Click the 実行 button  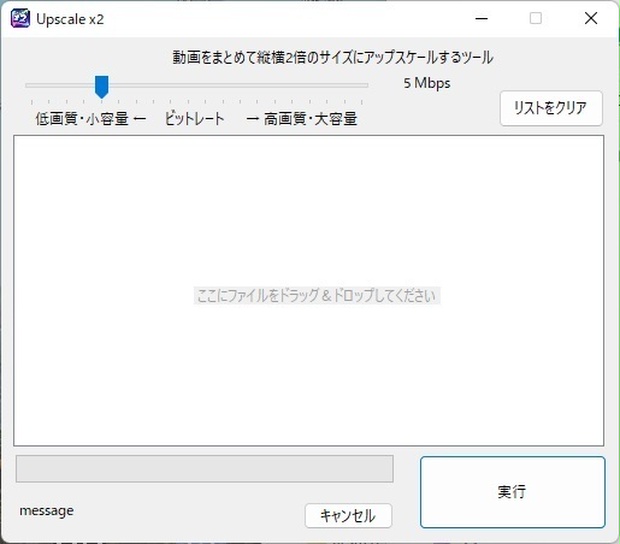click(x=512, y=492)
